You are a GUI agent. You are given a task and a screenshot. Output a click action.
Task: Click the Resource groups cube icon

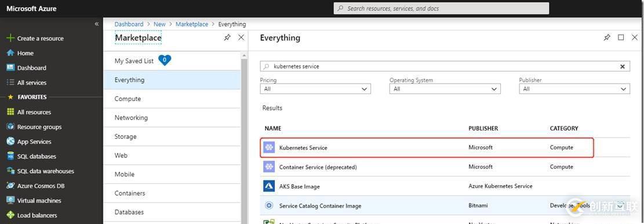pos(10,127)
